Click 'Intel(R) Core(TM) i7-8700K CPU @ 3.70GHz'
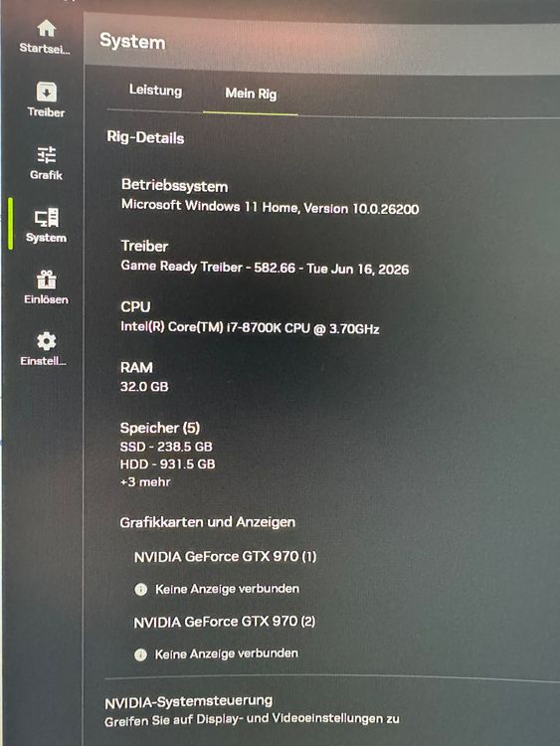The height and width of the screenshot is (746, 560). (250, 327)
